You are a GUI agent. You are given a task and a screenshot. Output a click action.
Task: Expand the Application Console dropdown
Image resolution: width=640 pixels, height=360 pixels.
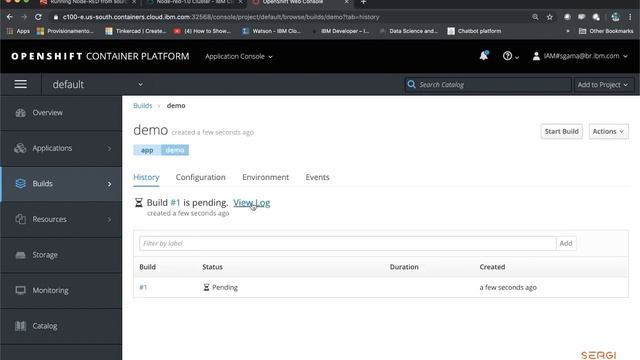[239, 56]
